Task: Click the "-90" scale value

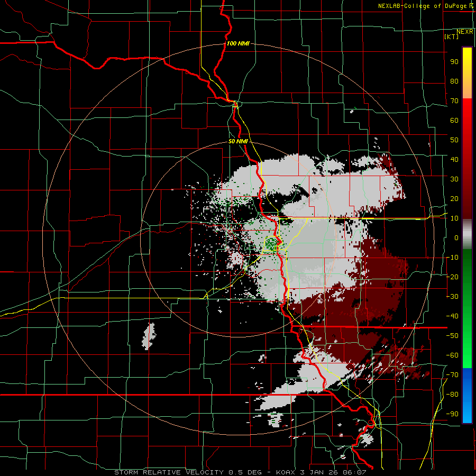Action: click(452, 414)
